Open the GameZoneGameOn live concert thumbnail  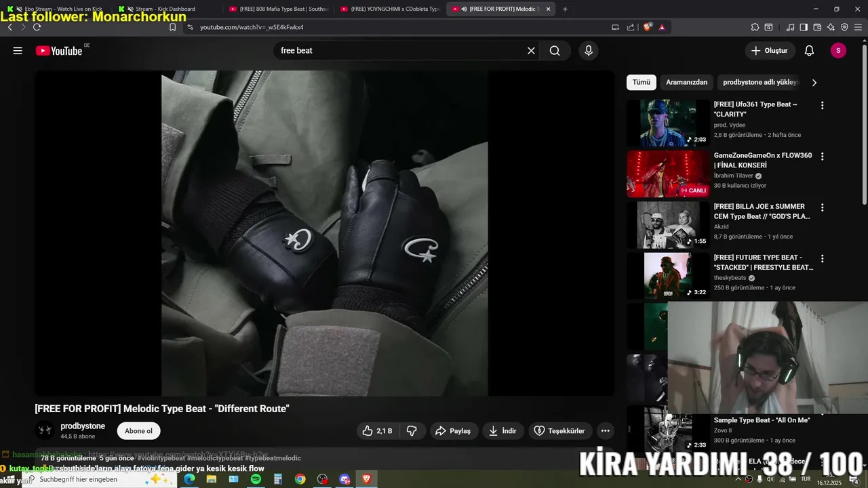point(667,174)
